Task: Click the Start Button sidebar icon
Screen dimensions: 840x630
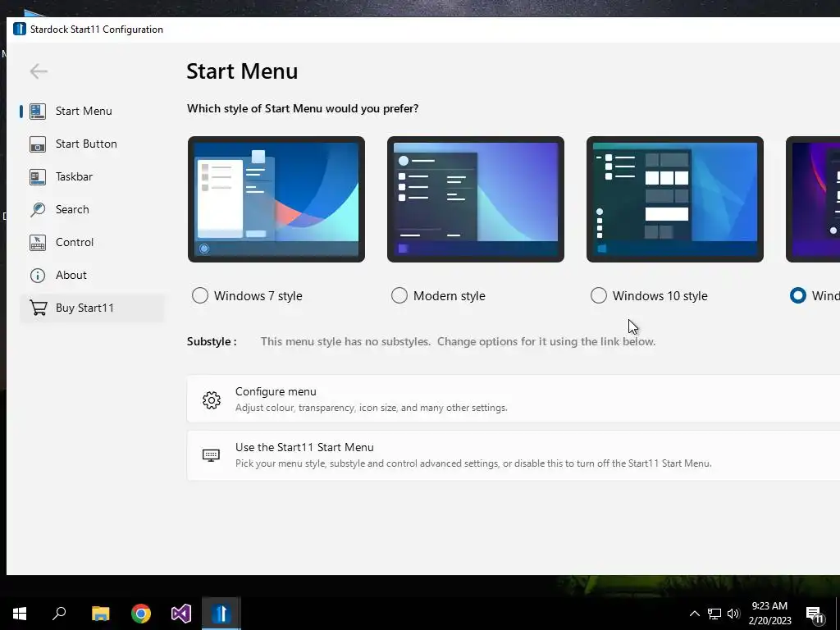Action: 38,144
